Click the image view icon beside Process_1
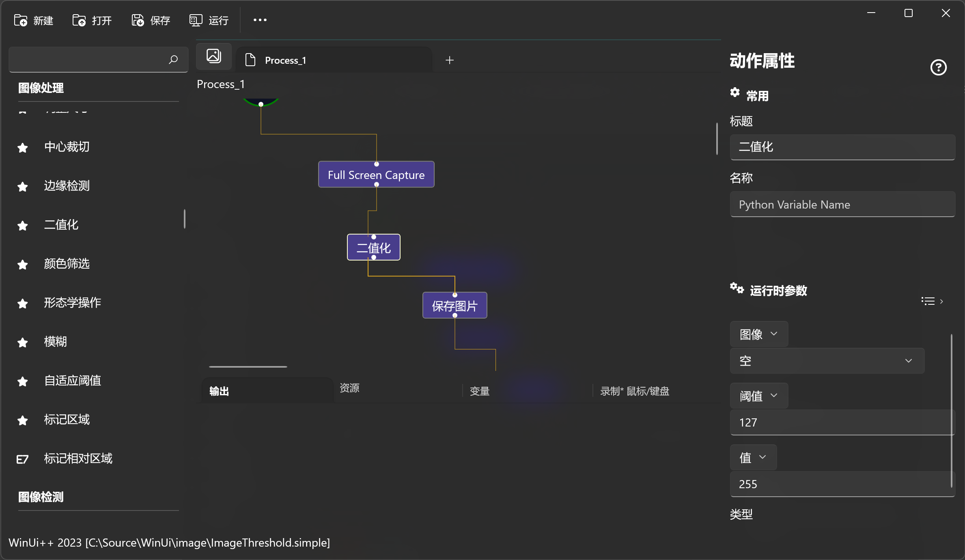This screenshot has height=560, width=965. point(213,56)
